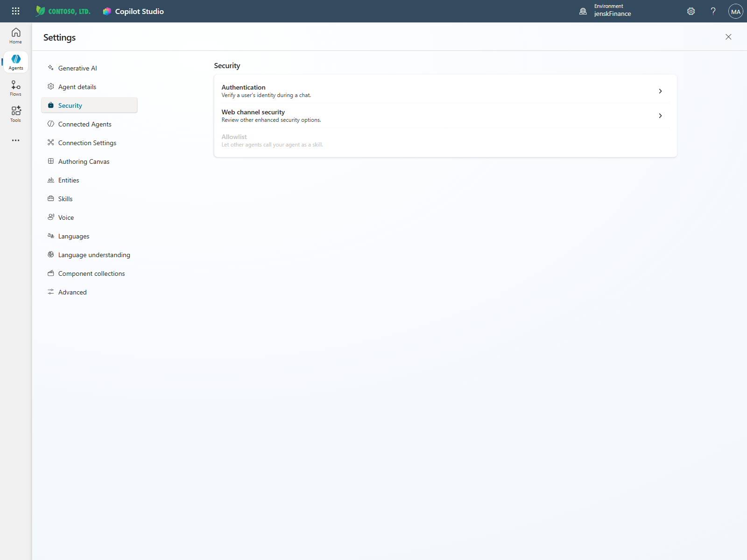Open the app launcher waffle icon
The image size is (747, 560).
[15, 11]
